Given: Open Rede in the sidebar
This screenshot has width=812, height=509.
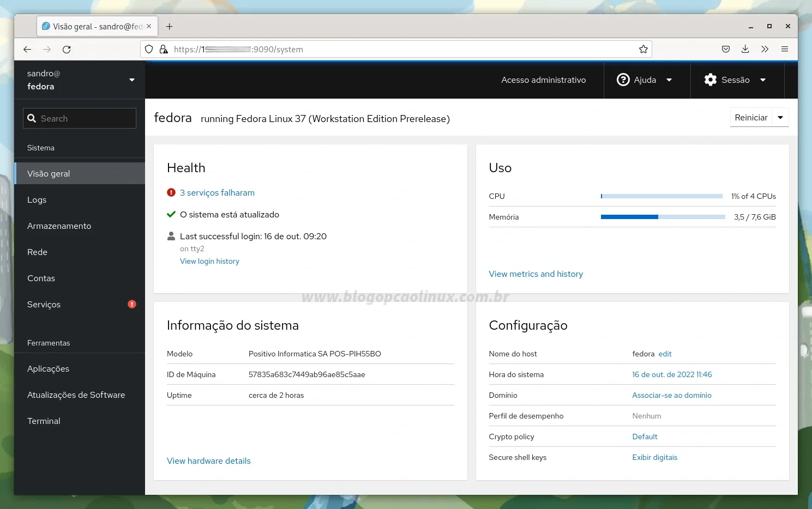Looking at the screenshot, I should [80, 252].
